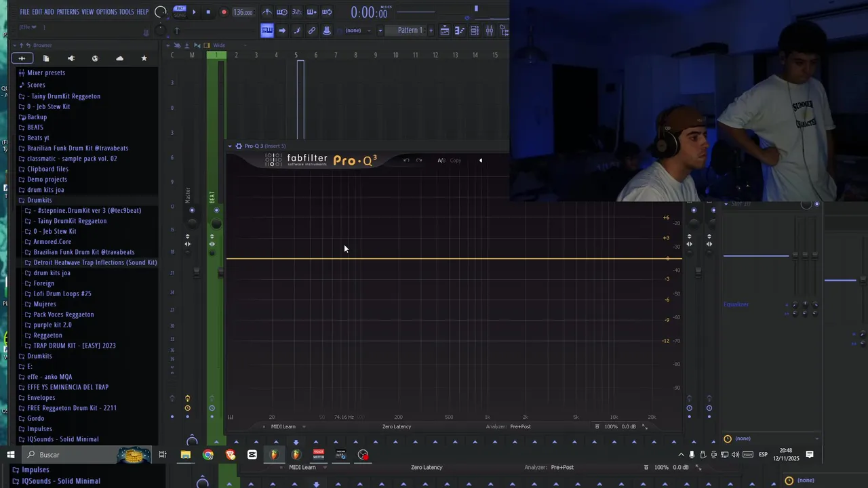Click Zero Latency processing mode
The width and height of the screenshot is (868, 488).
(397, 426)
